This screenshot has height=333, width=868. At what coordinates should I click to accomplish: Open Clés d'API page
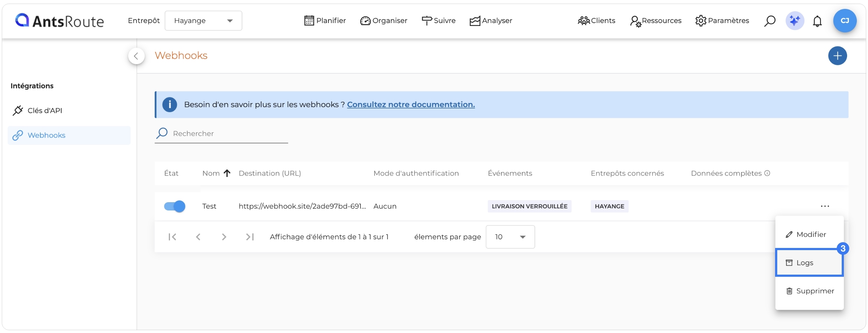point(69,110)
